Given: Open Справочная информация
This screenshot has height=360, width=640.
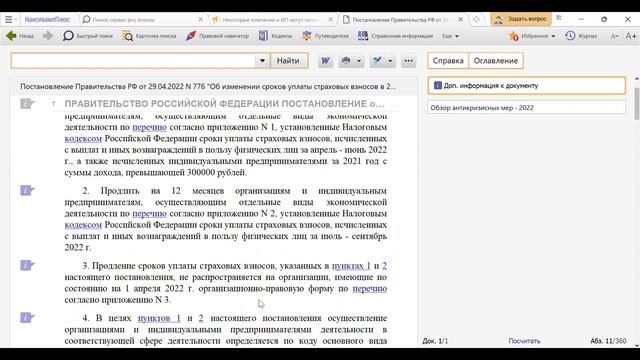Looking at the screenshot, I should click(x=395, y=36).
